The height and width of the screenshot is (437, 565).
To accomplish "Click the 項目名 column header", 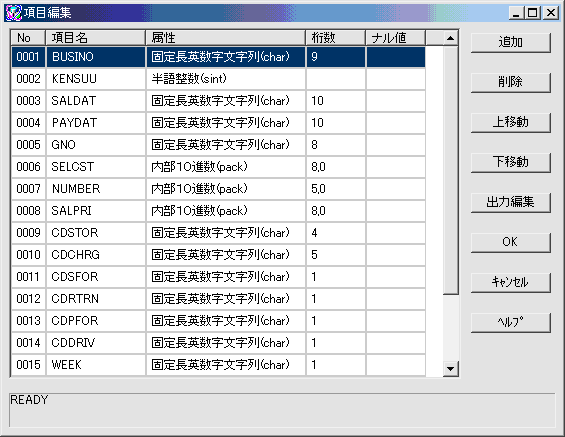I will [x=95, y=38].
